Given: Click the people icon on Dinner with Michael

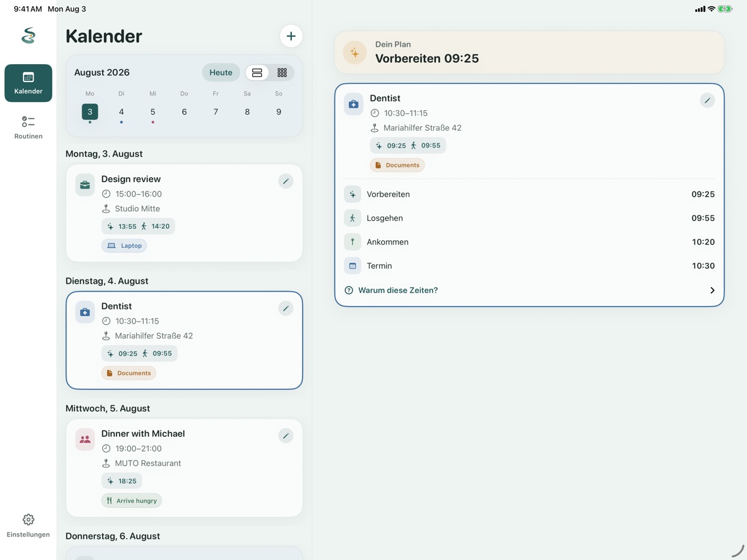Looking at the screenshot, I should coord(85,439).
